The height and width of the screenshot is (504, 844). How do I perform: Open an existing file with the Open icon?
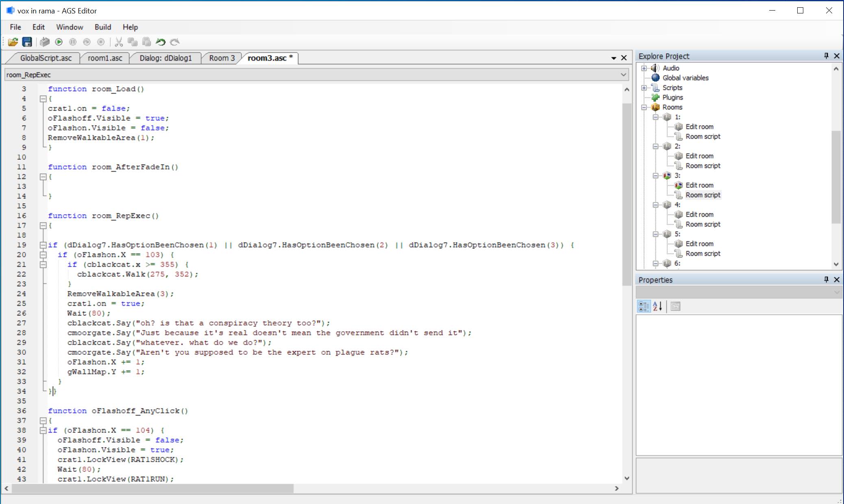click(x=12, y=42)
